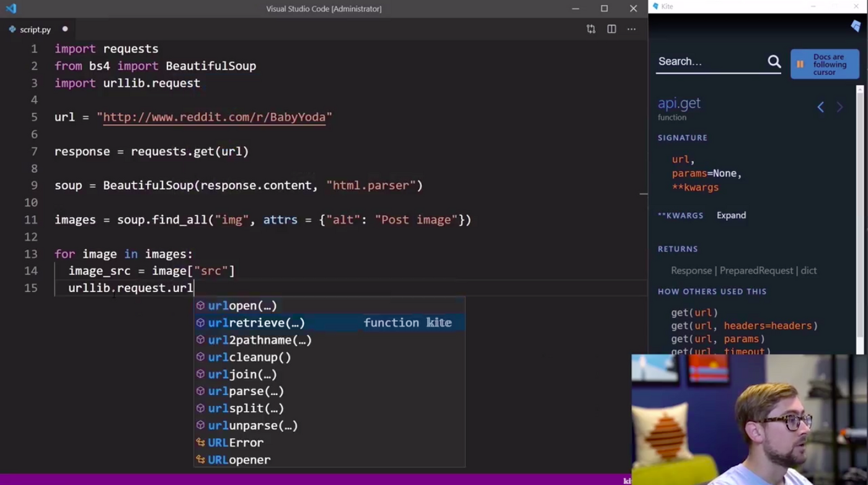Image resolution: width=868 pixels, height=485 pixels.
Task: Go forward using Kite's right arrow
Action: [x=839, y=107]
